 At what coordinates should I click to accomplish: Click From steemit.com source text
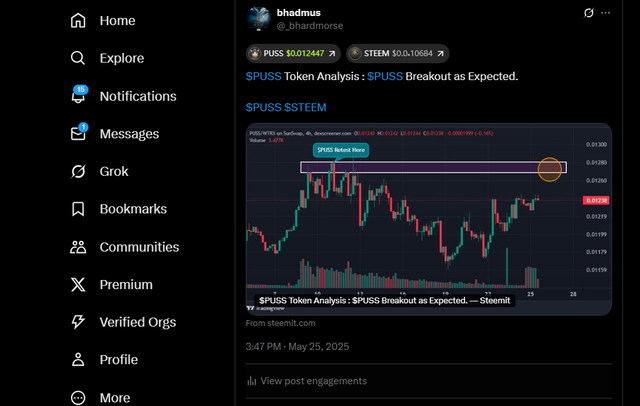coord(280,323)
